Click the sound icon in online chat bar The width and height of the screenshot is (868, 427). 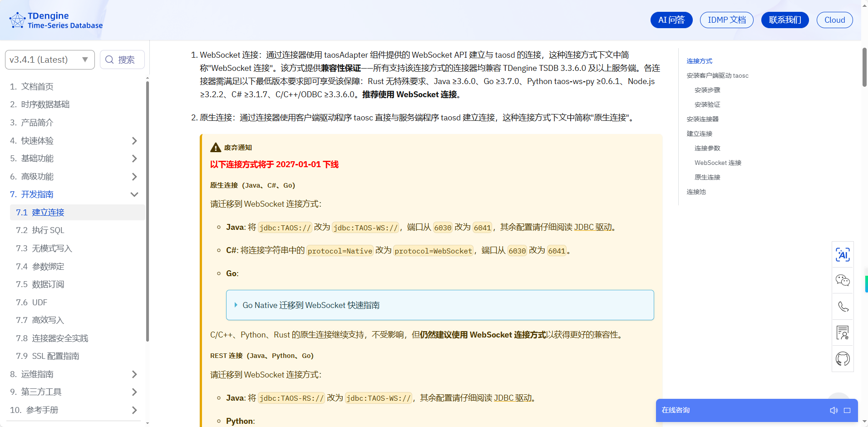click(x=833, y=411)
